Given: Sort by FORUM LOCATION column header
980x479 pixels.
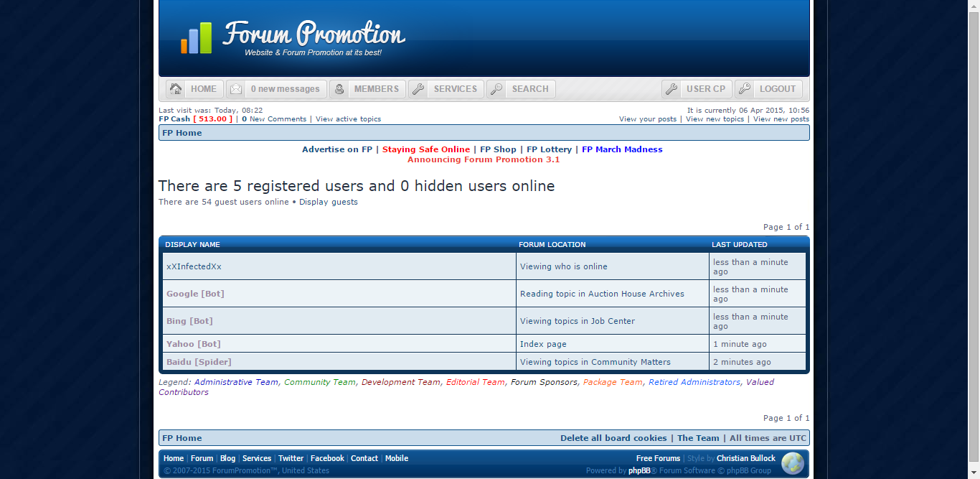Looking at the screenshot, I should click(x=552, y=245).
